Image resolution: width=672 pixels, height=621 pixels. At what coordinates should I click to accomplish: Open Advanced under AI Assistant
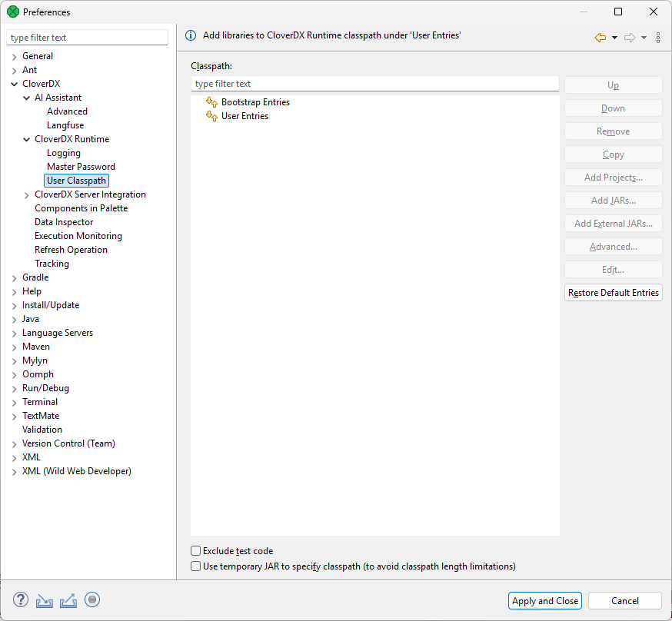[67, 111]
